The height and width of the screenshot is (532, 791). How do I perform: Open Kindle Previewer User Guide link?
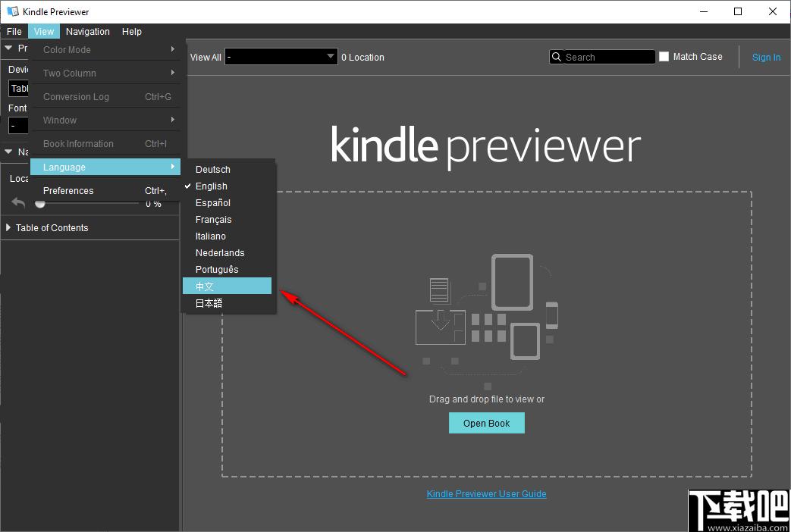point(486,493)
